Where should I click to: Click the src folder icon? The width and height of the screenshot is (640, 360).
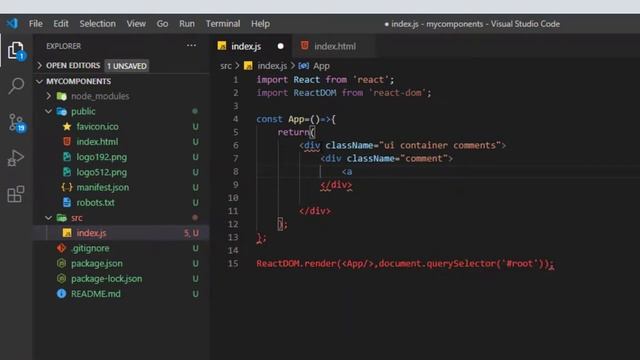point(62,218)
